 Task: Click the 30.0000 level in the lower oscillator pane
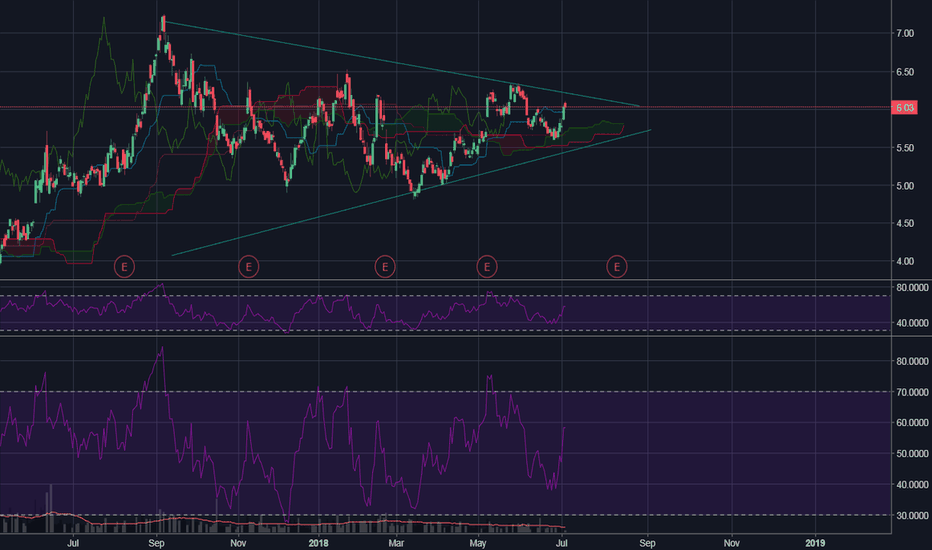912,516
